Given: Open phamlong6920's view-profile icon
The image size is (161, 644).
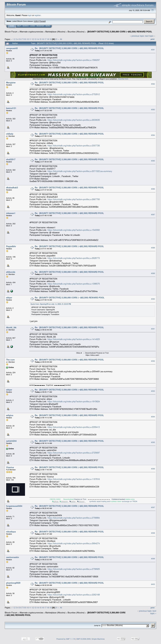Looking at the screenshot, I should 8,602.
